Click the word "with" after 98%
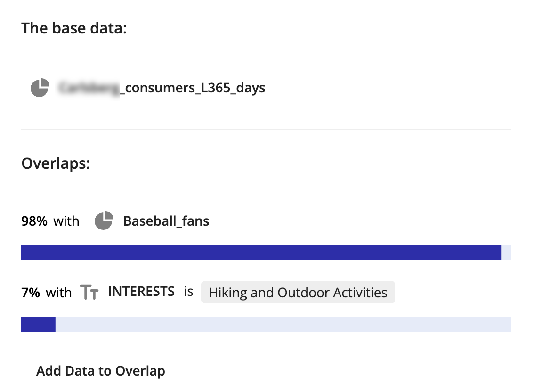Image resolution: width=551 pixels, height=392 pixels. click(66, 221)
